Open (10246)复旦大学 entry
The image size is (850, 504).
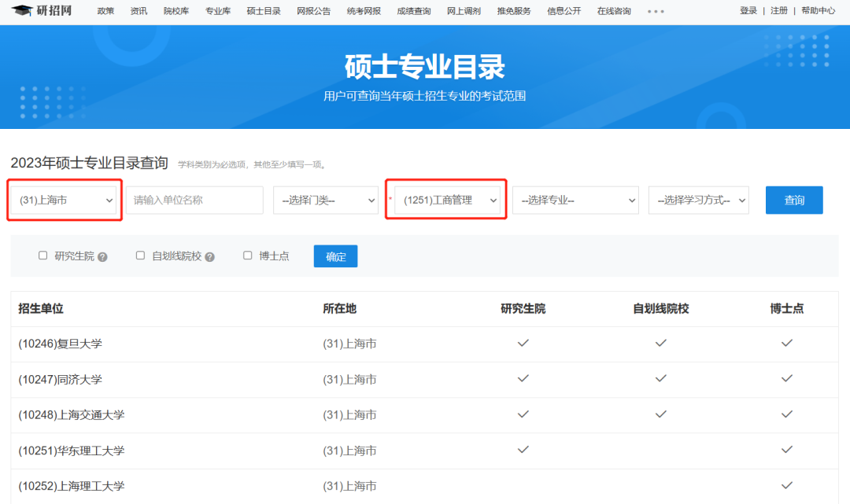click(x=60, y=344)
